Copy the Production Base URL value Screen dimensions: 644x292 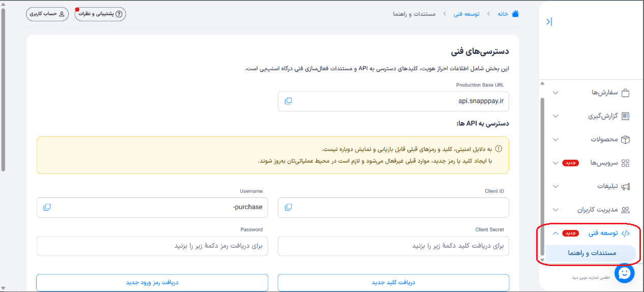point(288,101)
